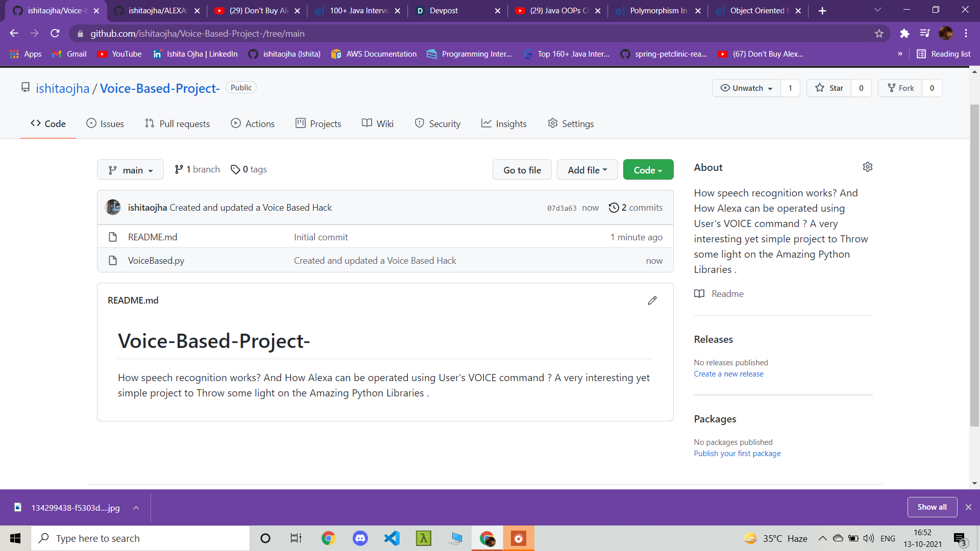Switch to the Pull requests tab
Image resolution: width=980 pixels, height=551 pixels.
[177, 124]
